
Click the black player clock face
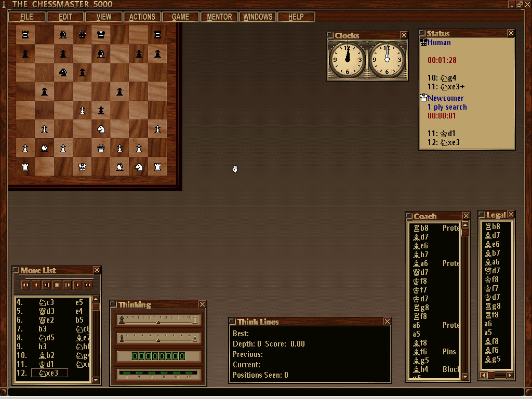347,60
